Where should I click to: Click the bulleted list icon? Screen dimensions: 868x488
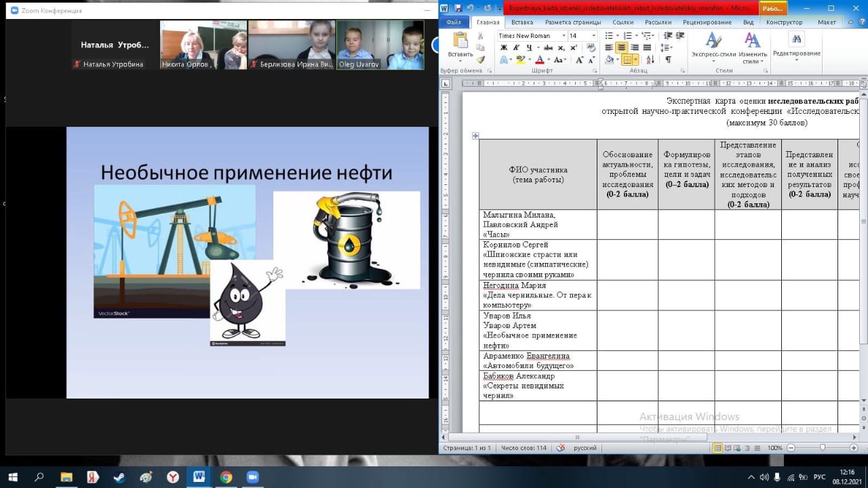(x=609, y=35)
